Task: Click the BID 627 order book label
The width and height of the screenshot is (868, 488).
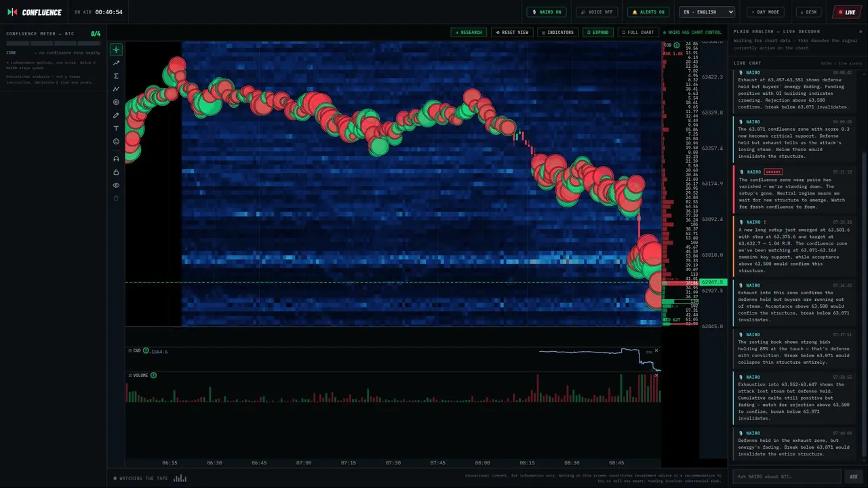Action: coord(672,320)
